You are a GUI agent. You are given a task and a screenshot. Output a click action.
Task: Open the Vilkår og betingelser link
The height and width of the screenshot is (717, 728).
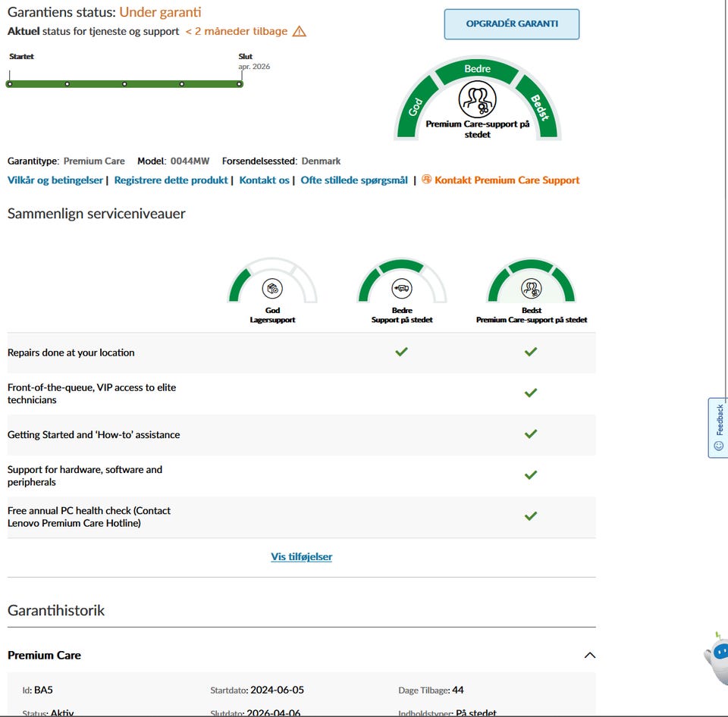(x=55, y=180)
